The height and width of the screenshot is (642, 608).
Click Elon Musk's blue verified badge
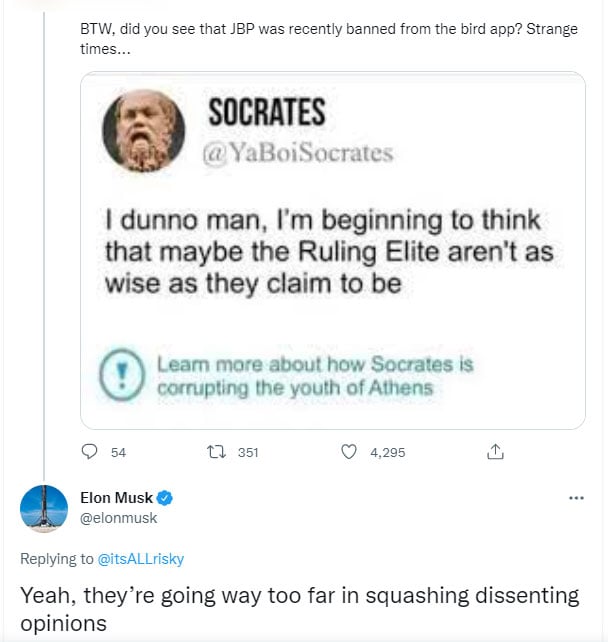[x=166, y=497]
